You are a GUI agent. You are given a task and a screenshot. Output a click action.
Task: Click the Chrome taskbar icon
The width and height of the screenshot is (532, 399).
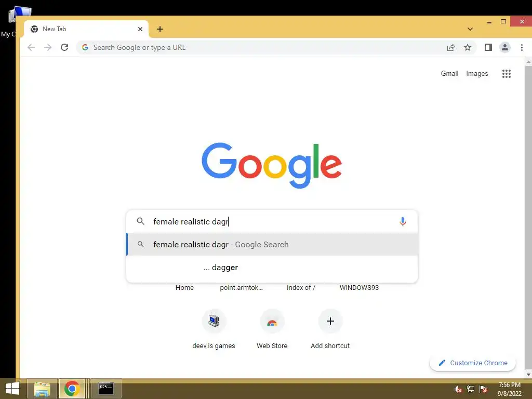pyautogui.click(x=72, y=389)
